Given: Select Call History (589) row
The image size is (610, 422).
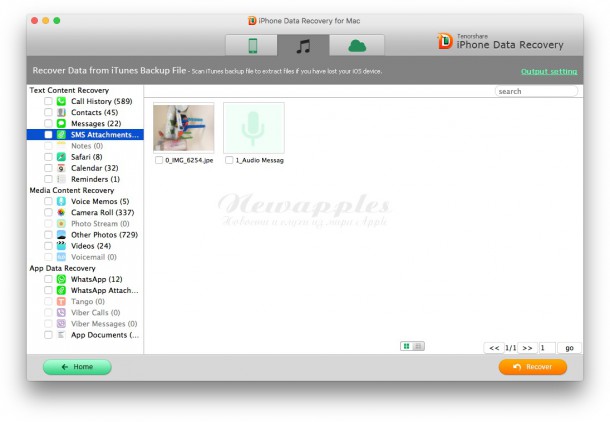Looking at the screenshot, I should click(x=85, y=102).
